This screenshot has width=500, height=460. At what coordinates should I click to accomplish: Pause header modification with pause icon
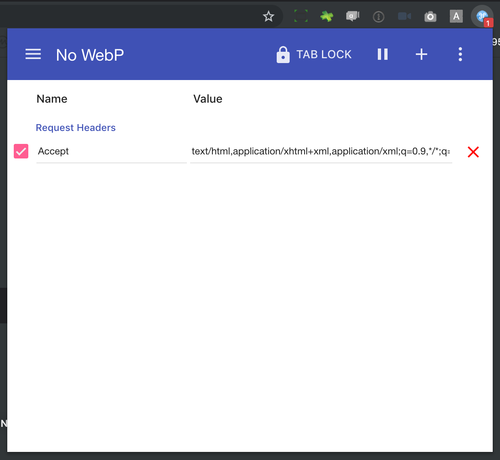coord(382,54)
